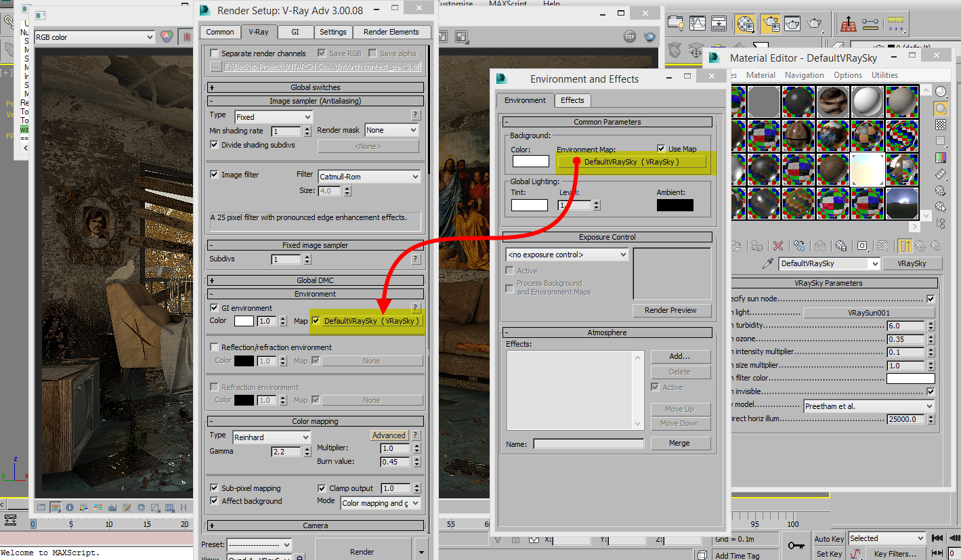Reset the material using the red X icon
961x560 pixels.
click(x=778, y=245)
